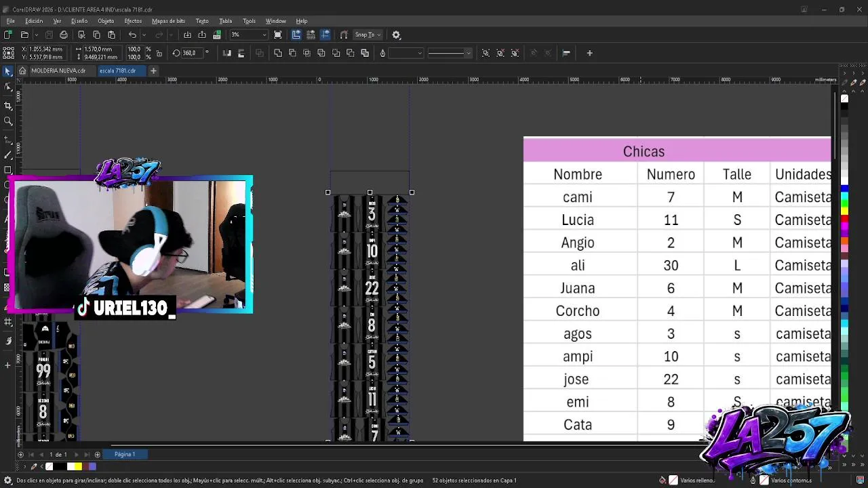Ungroup the selected objects icon

(x=500, y=53)
